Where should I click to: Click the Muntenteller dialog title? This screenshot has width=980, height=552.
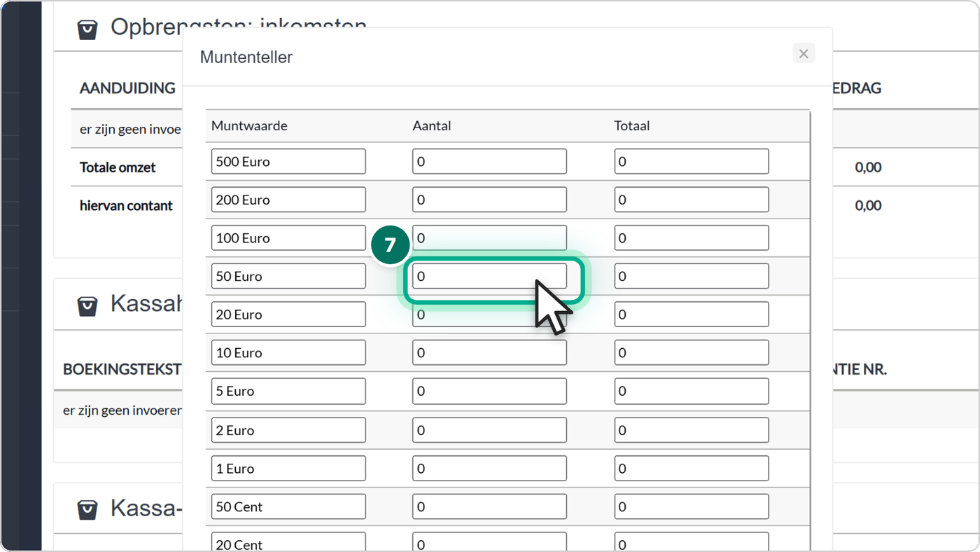[246, 57]
